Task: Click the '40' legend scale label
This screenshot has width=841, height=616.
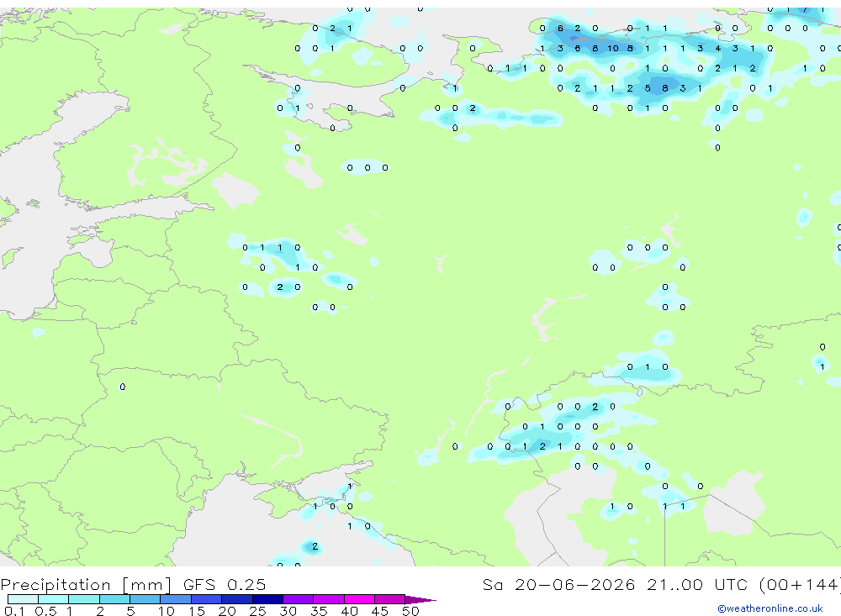Action: [349, 611]
